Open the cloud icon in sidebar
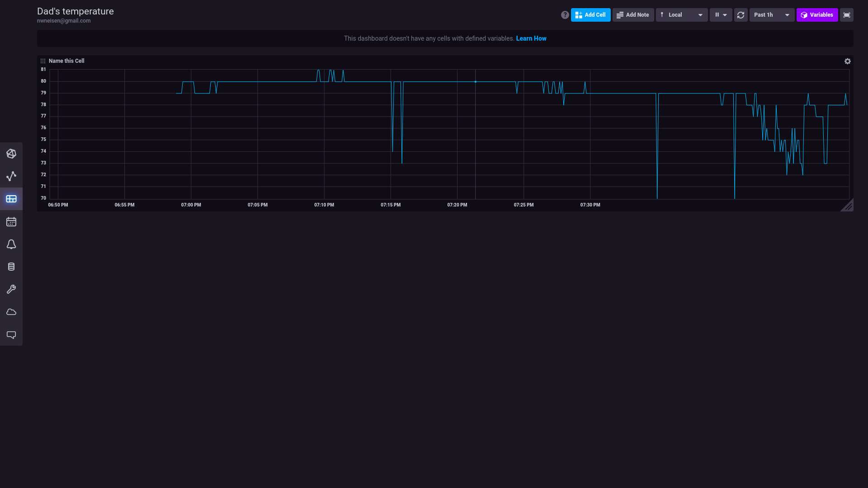868x488 pixels. coord(11,312)
